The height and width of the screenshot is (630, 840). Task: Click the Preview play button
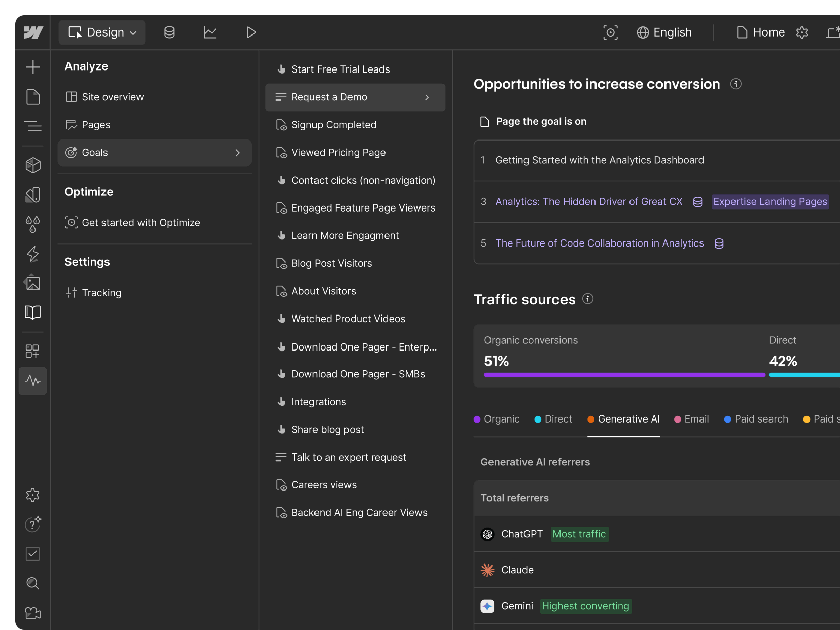pyautogui.click(x=251, y=32)
